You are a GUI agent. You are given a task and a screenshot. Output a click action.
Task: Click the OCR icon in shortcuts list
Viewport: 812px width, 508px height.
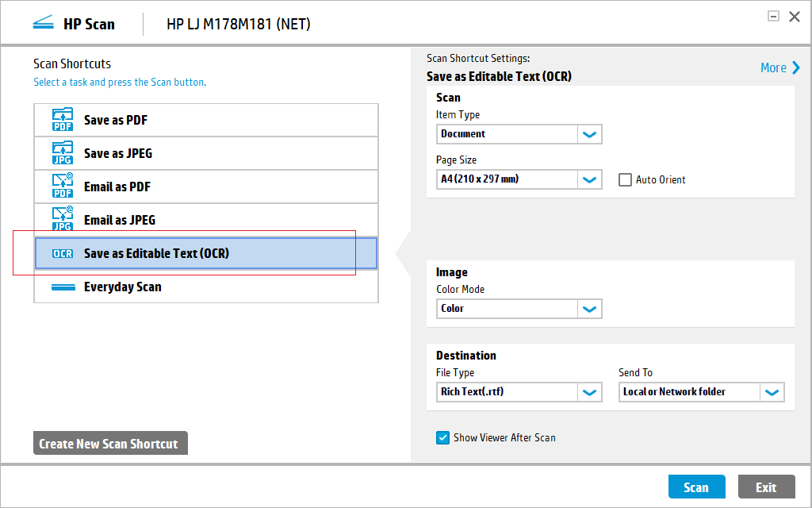tap(62, 254)
